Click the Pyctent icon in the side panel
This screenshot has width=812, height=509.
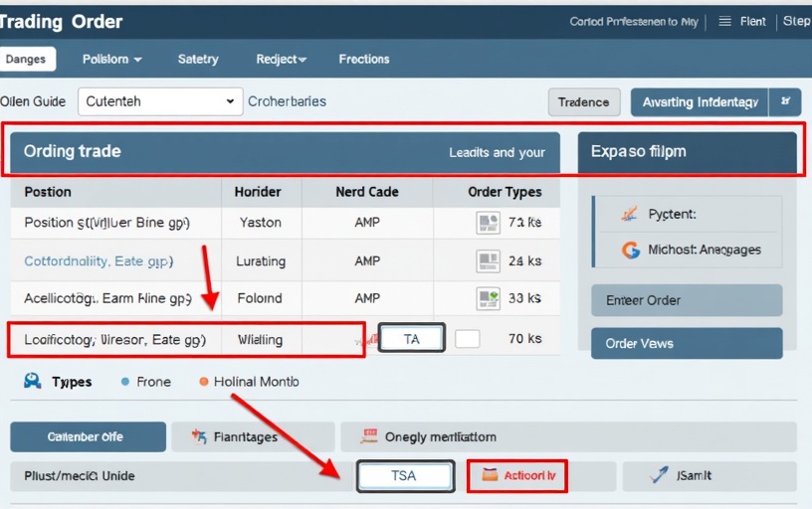(629, 214)
